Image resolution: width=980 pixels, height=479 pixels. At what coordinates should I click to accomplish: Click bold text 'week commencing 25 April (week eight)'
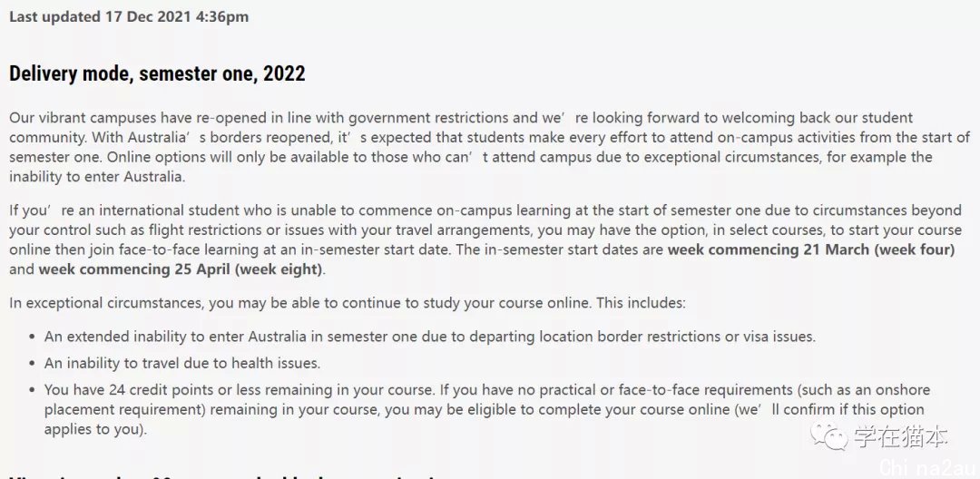click(181, 269)
